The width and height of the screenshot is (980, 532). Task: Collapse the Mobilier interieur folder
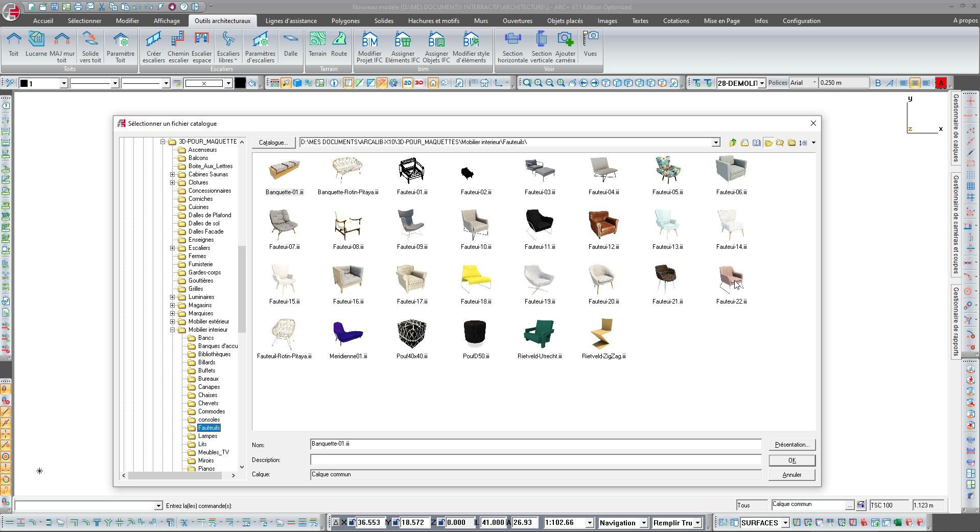[173, 330]
